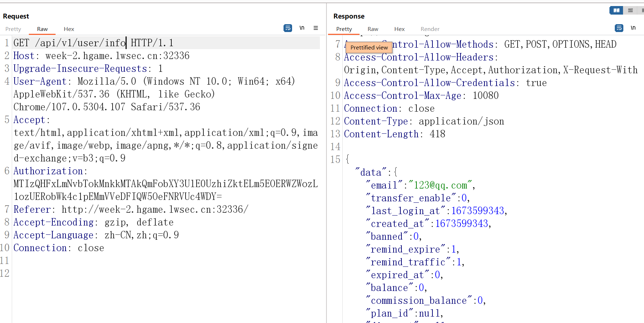Toggle word wrap in the Response panel

pos(619,28)
